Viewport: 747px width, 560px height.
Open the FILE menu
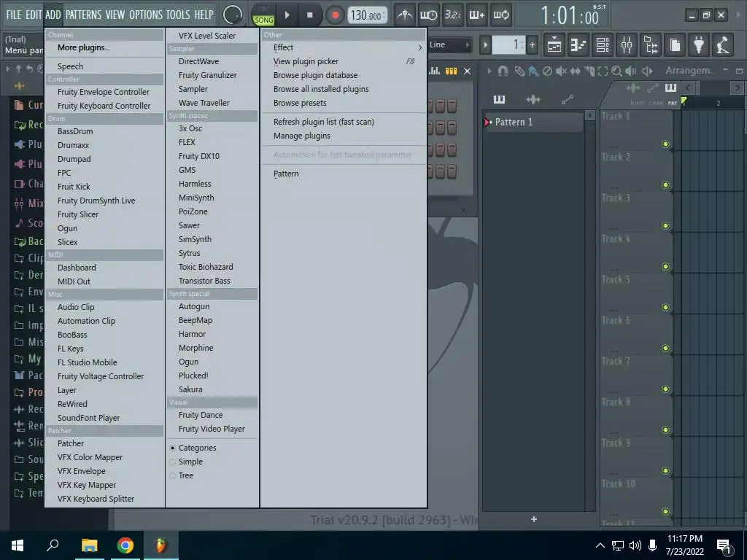pyautogui.click(x=13, y=15)
